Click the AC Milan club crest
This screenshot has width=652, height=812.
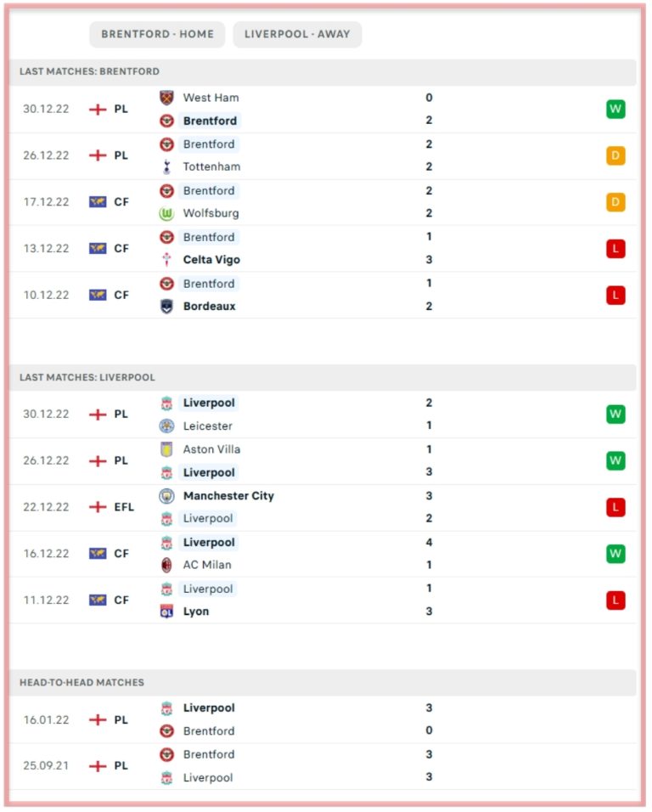[166, 565]
